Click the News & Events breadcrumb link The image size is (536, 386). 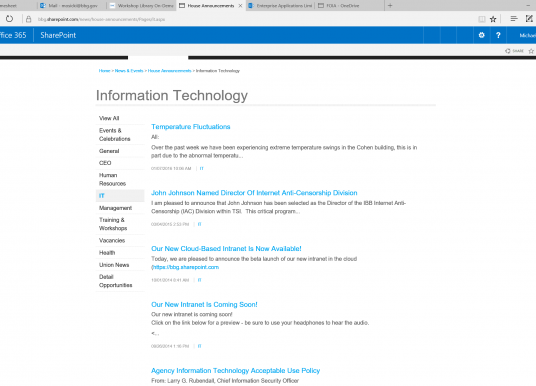(129, 71)
